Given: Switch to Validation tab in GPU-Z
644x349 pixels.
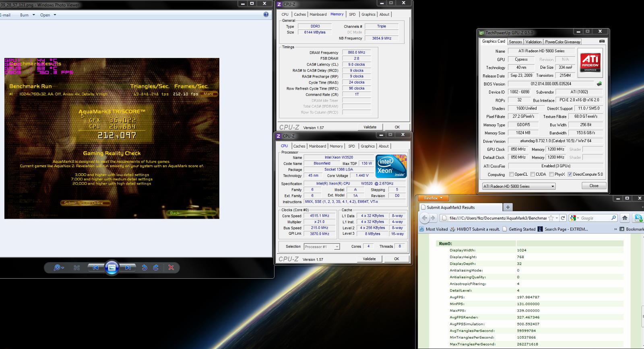Looking at the screenshot, I should tap(533, 42).
